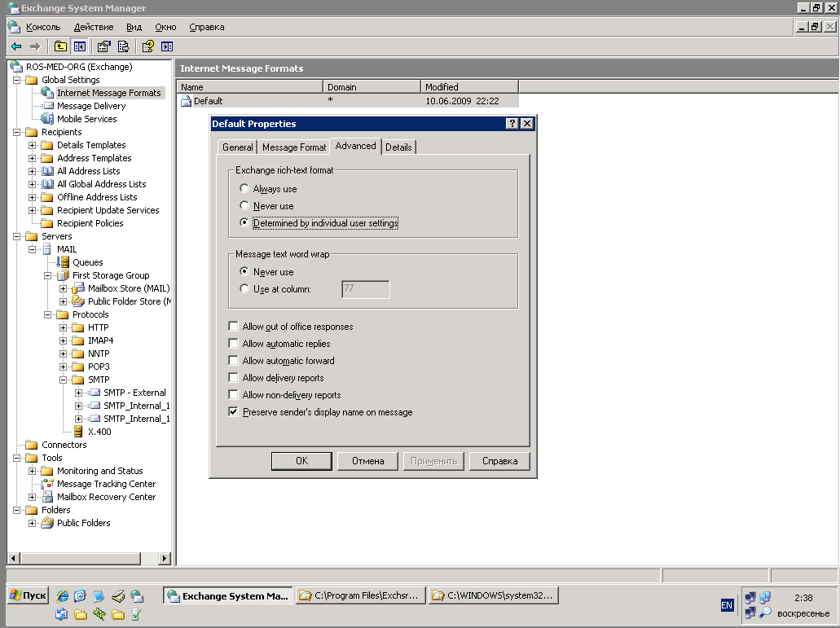The image size is (840, 628).
Task: Expand the Details Templates node
Action: tap(32, 145)
